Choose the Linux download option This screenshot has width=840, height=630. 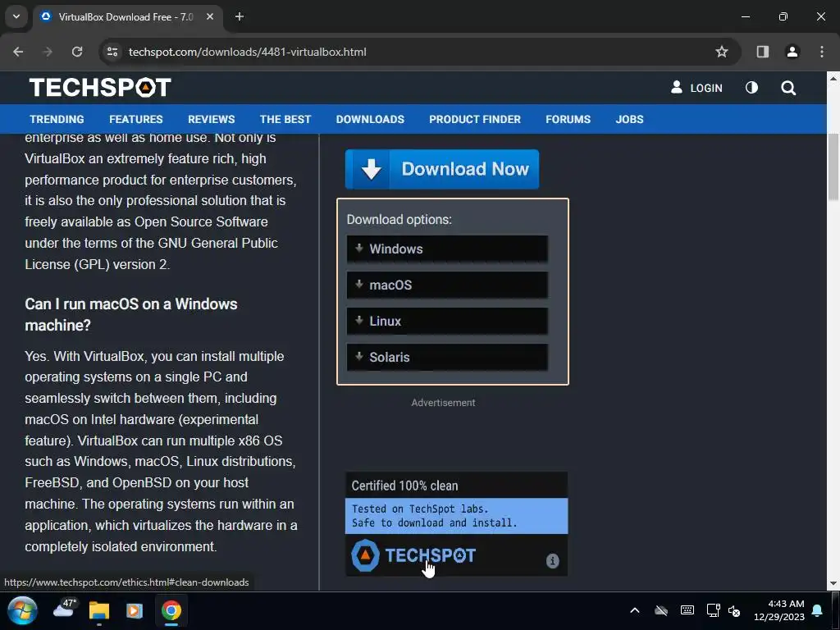click(x=447, y=321)
